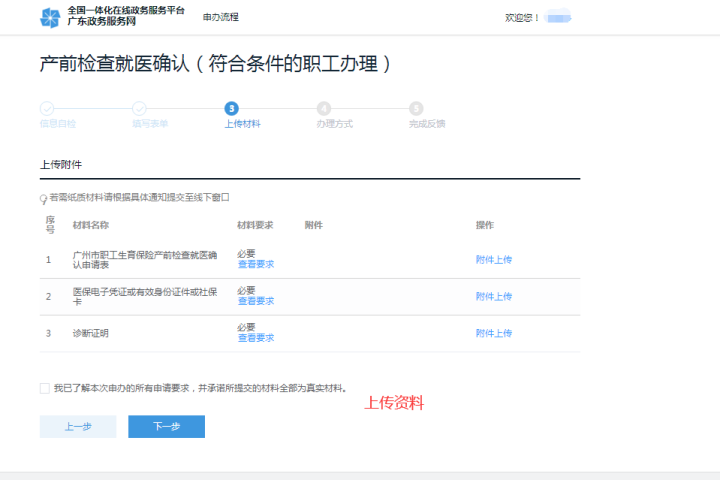View requirements for 申请表 material in row 1
The width and height of the screenshot is (720, 480).
[255, 264]
